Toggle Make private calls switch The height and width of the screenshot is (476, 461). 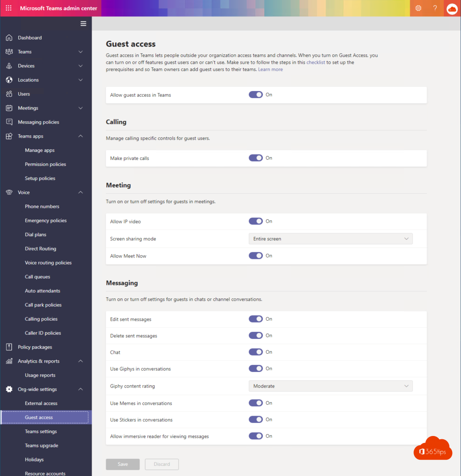tap(255, 158)
